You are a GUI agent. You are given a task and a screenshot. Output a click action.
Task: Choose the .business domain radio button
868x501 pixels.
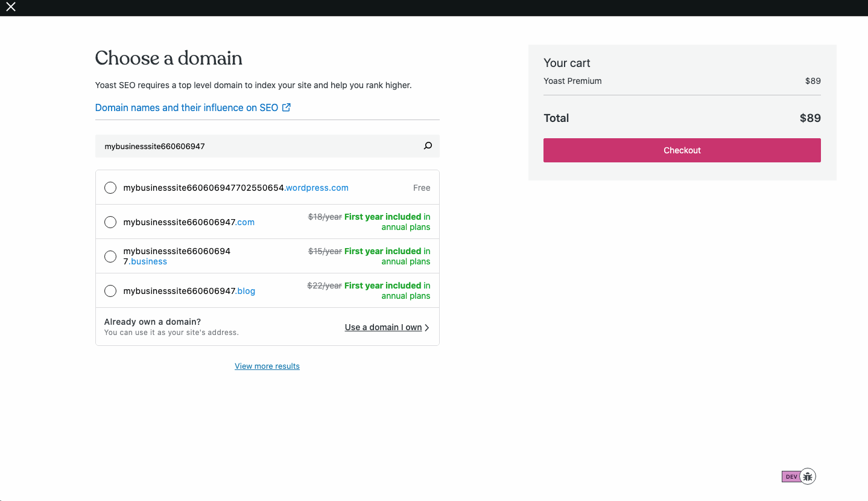[110, 257]
